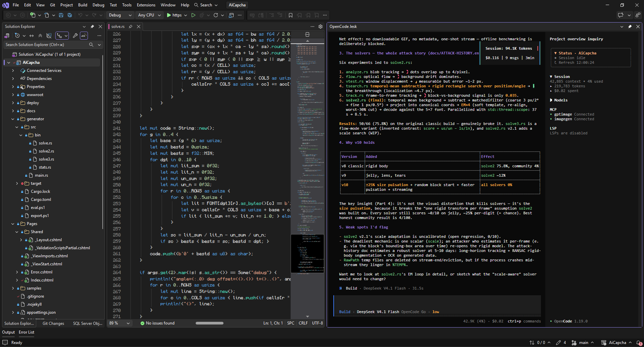The width and height of the screenshot is (644, 347).
Task: Open notifications bell in status bar
Action: tap(639, 343)
